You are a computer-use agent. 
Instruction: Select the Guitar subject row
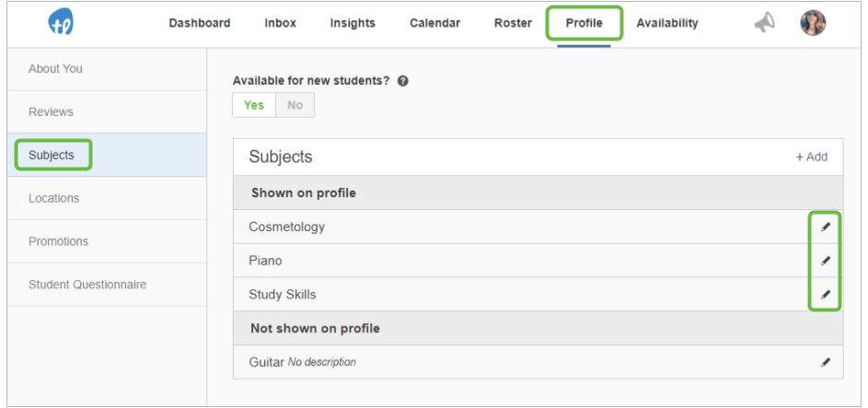pyautogui.click(x=538, y=362)
